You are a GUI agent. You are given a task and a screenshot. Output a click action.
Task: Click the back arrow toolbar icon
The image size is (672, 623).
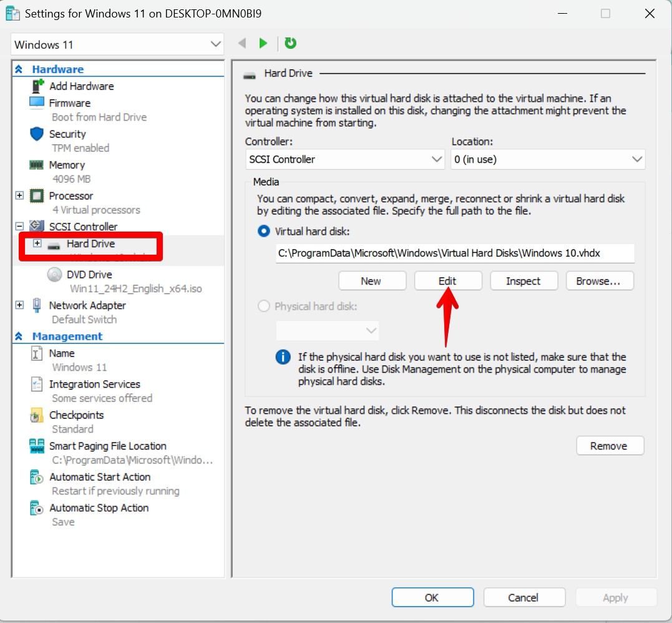pyautogui.click(x=242, y=43)
